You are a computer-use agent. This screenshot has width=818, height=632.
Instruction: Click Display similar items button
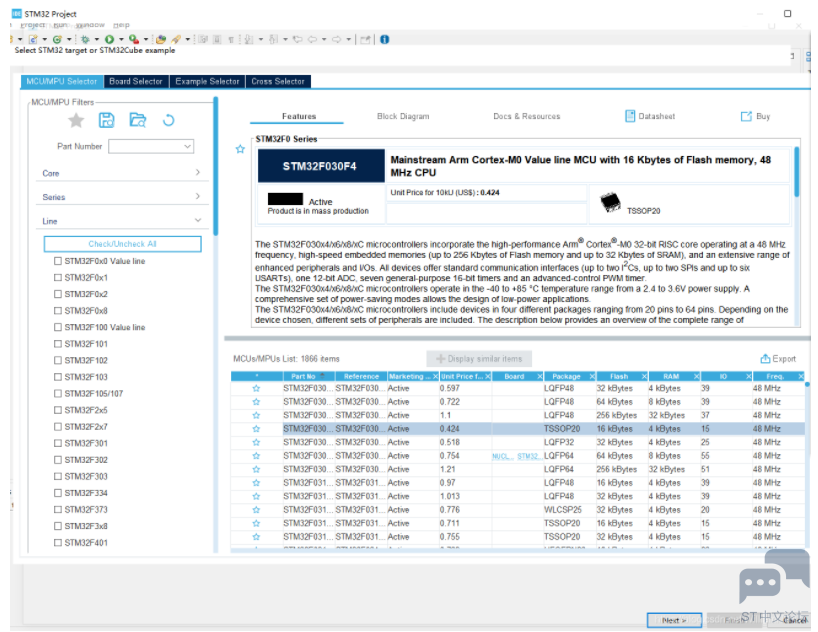[x=479, y=359]
